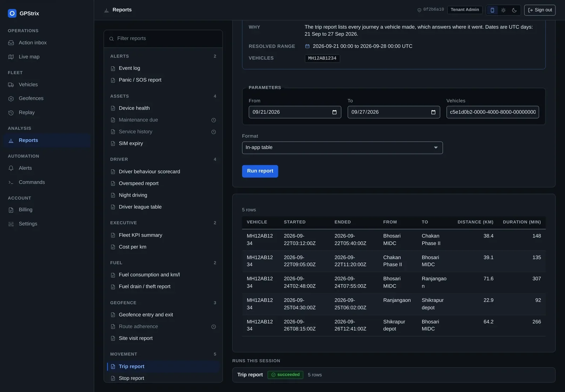Open the Event log report
The width and height of the screenshot is (565, 392).
[129, 68]
